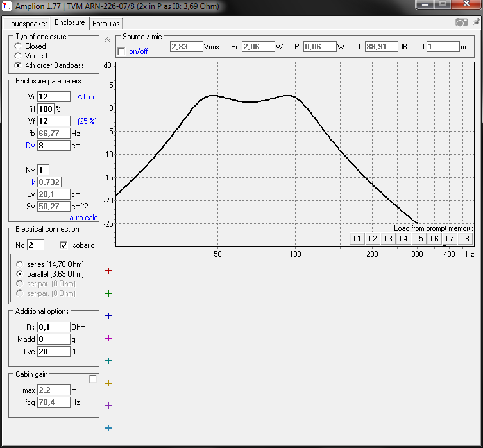Click the light blue plus memory icon
The image size is (483, 448).
coord(108,428)
